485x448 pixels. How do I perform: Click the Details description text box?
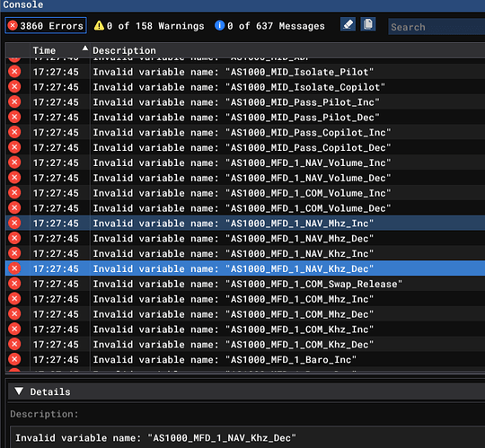(248, 437)
